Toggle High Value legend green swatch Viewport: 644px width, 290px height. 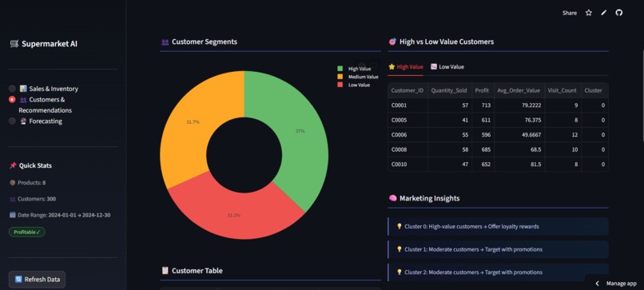pyautogui.click(x=340, y=69)
